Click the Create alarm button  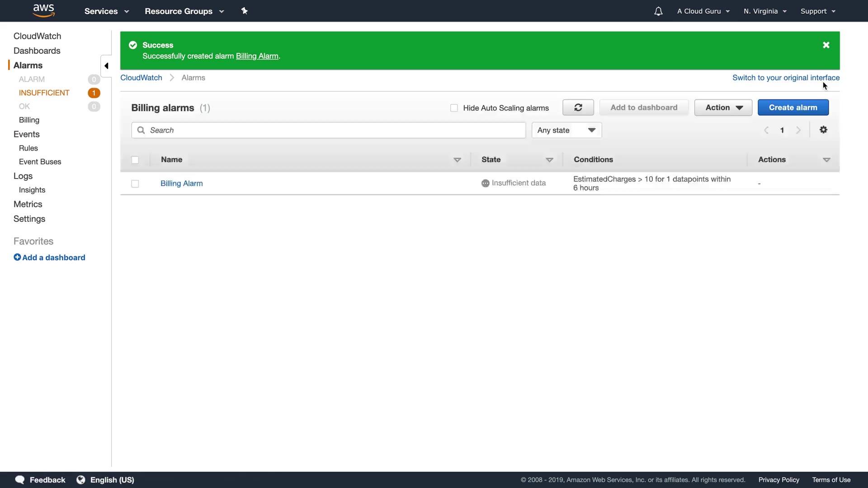coord(793,108)
